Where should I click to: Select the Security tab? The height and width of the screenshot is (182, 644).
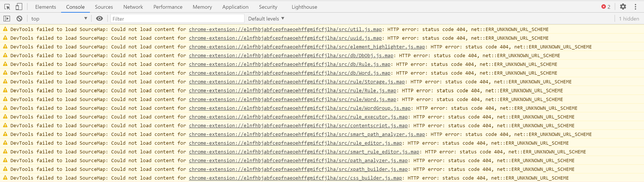268,7
